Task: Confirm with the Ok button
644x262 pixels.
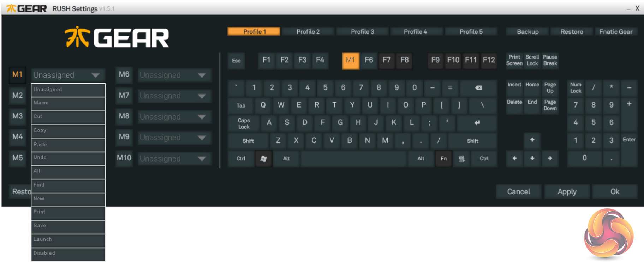Action: click(x=615, y=191)
